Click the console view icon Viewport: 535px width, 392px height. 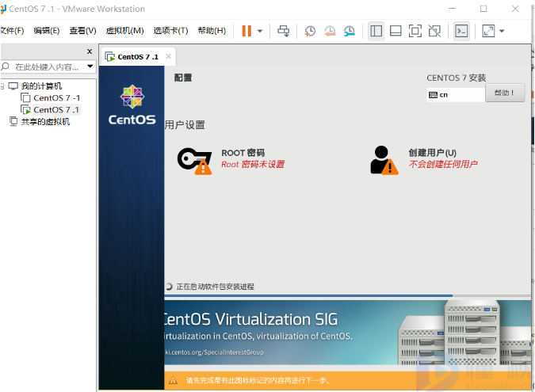coord(461,31)
